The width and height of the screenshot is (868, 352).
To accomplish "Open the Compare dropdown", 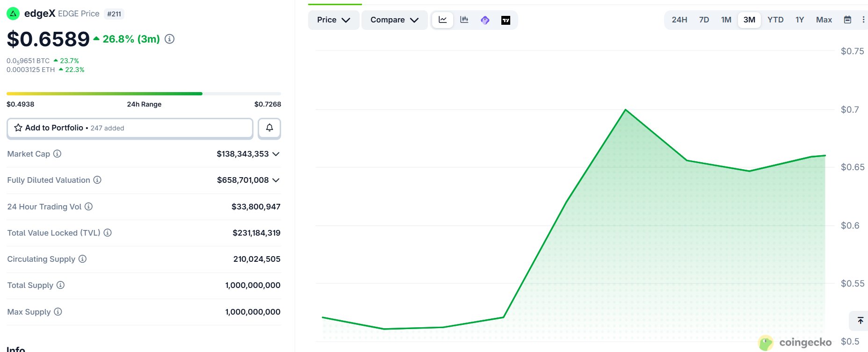I will pyautogui.click(x=394, y=20).
